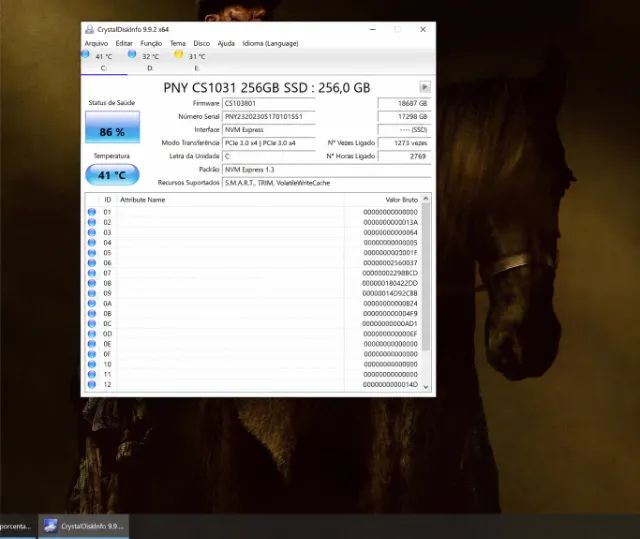Screen dimensions: 640x539
Task: Select drive D: tab showing 32 °C
Action: 151,62
